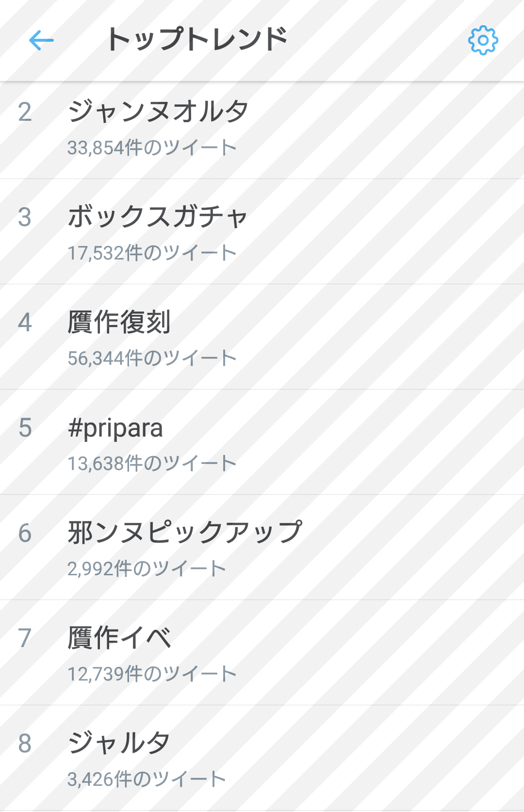
Task: Select the 12,739件のツイート count
Action: pyautogui.click(x=152, y=674)
